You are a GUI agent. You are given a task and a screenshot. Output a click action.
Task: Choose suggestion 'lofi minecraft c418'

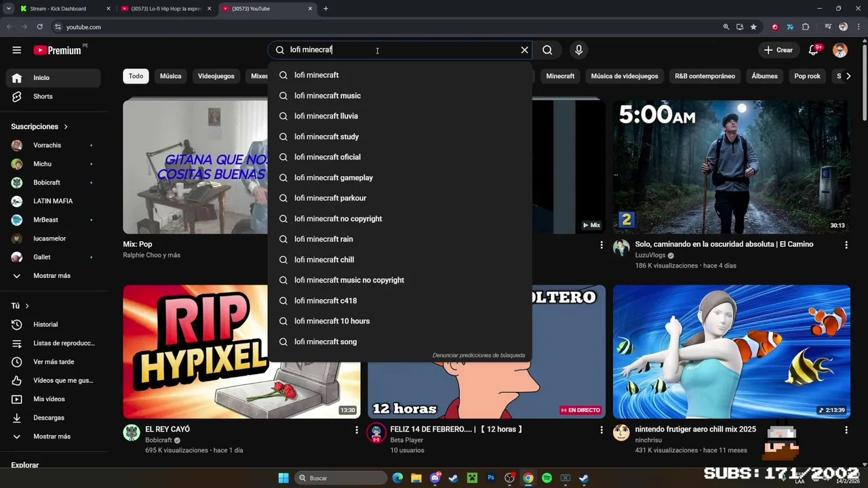(x=400, y=301)
